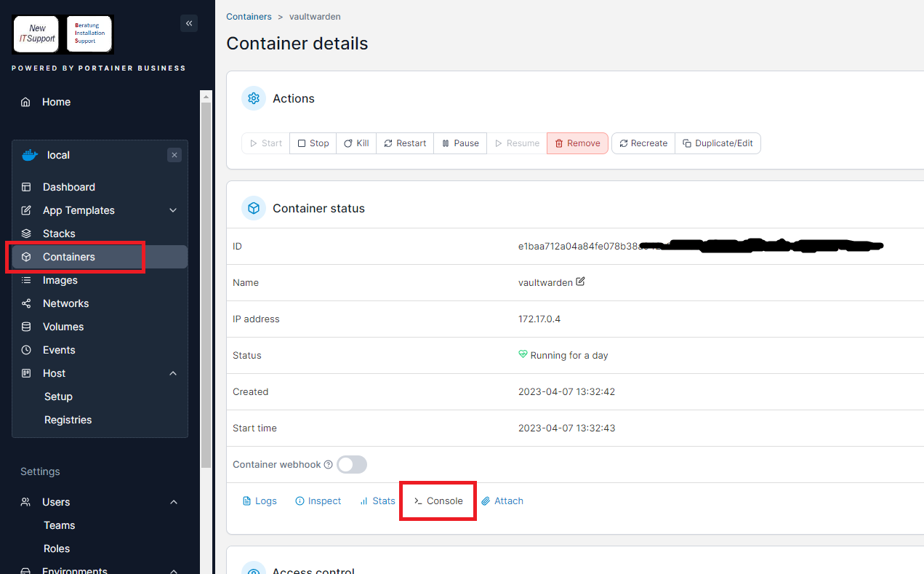Open the container Console link
Viewport: 924px width, 574px height.
tap(438, 501)
